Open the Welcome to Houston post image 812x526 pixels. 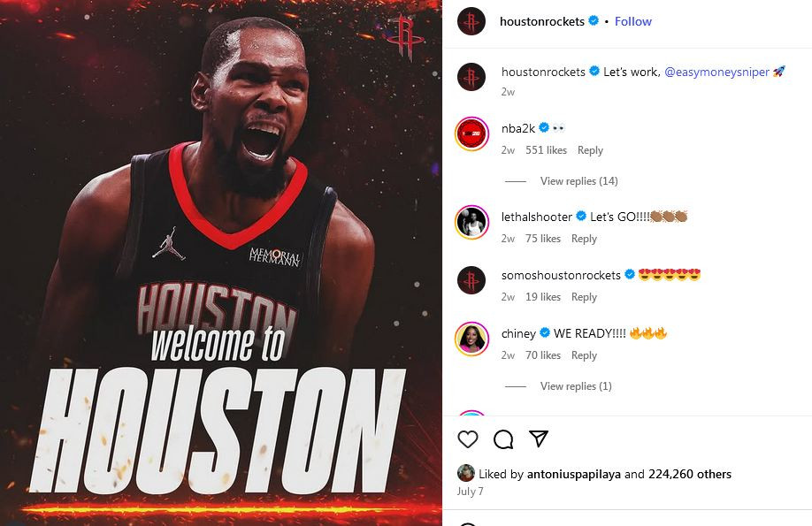221,263
